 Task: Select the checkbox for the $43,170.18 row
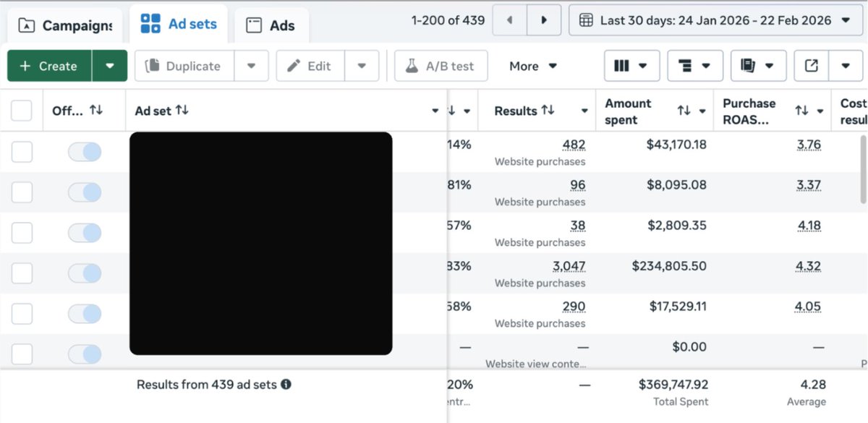click(22, 152)
